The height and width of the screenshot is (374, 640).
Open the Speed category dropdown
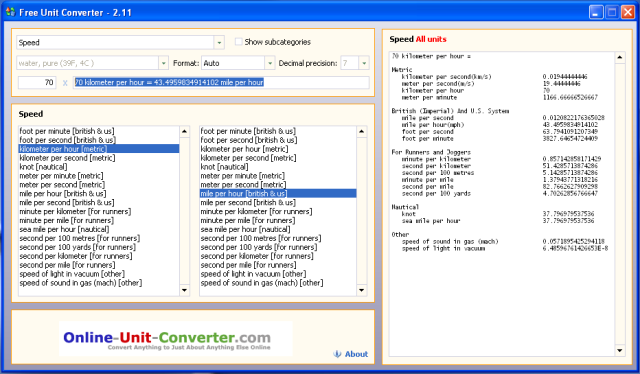click(219, 42)
